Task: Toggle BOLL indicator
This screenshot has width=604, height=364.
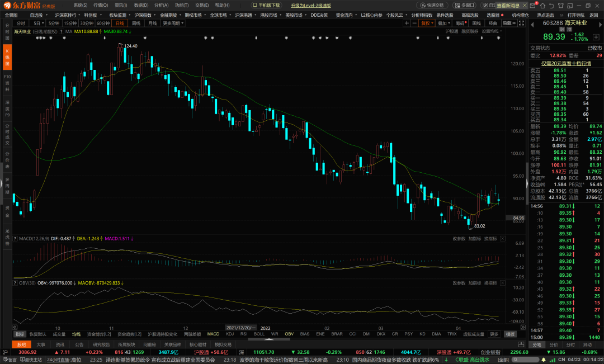Action: pyautogui.click(x=259, y=334)
